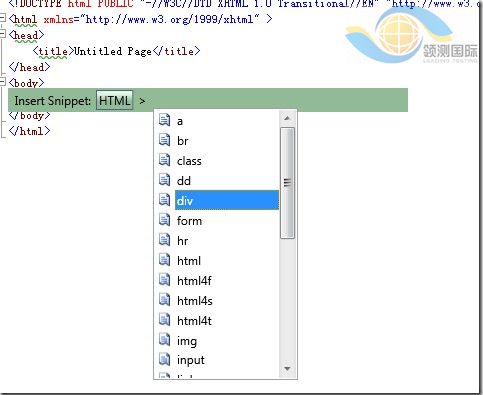Click the snippet icon beside 'form'
The image size is (483, 395).
coord(164,220)
